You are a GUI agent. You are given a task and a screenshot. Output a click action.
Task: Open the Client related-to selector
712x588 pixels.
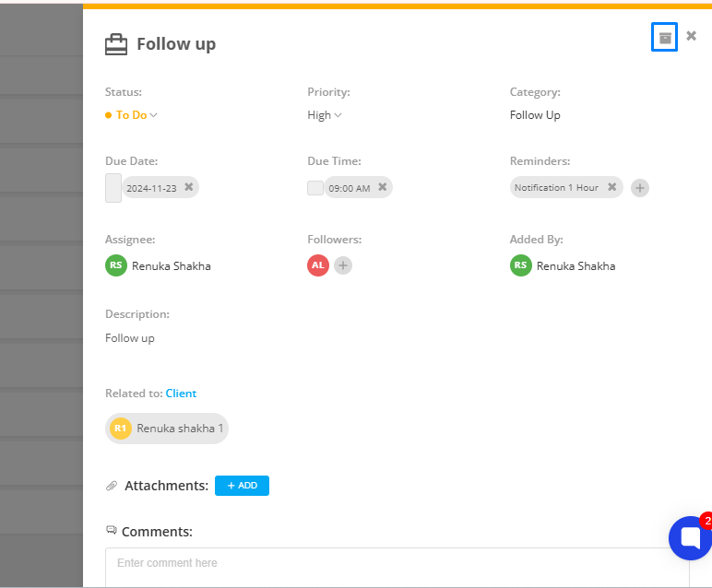(181, 394)
